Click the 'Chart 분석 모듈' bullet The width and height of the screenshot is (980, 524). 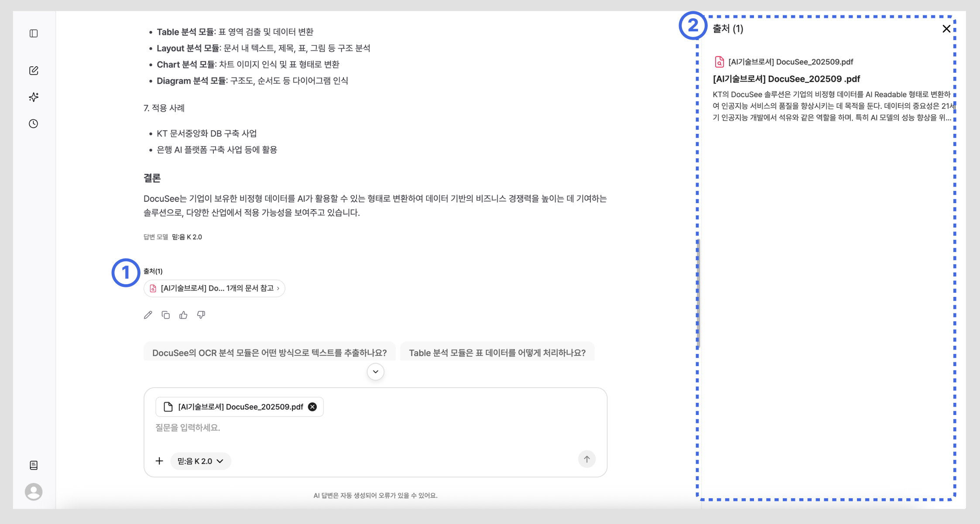[248, 65]
